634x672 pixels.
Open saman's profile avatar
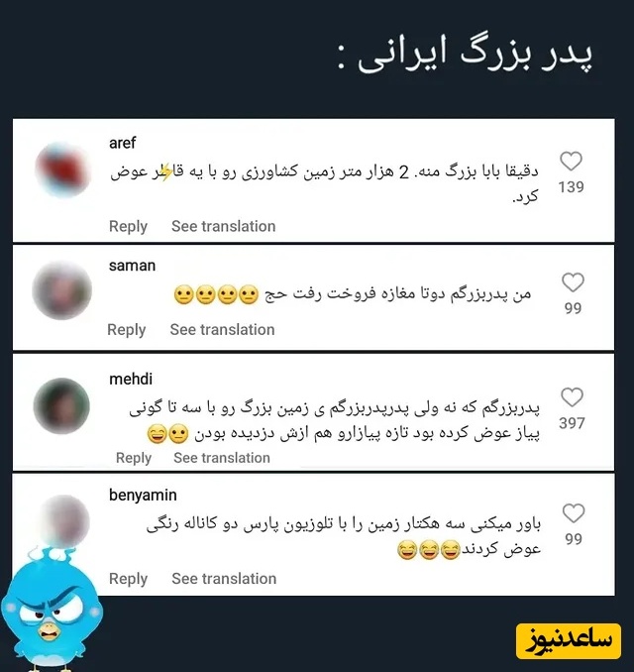(62, 290)
